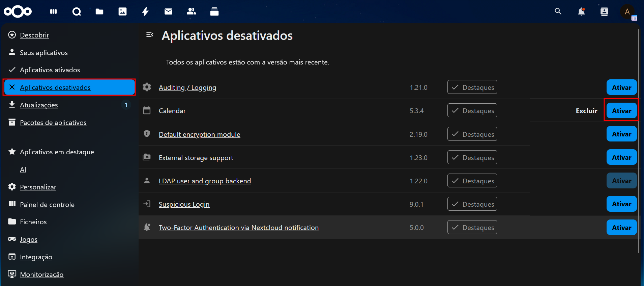Select Aplicativos desativados in sidebar

(69, 87)
